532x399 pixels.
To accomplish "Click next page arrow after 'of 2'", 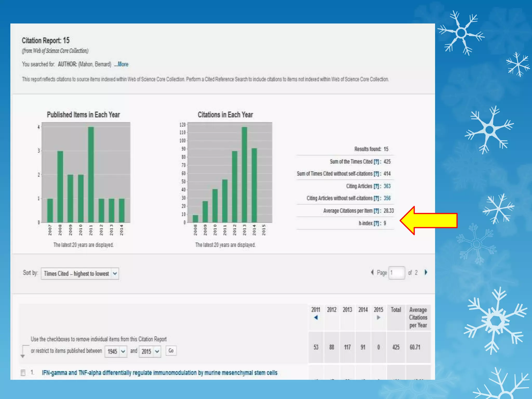I will [x=426, y=272].
